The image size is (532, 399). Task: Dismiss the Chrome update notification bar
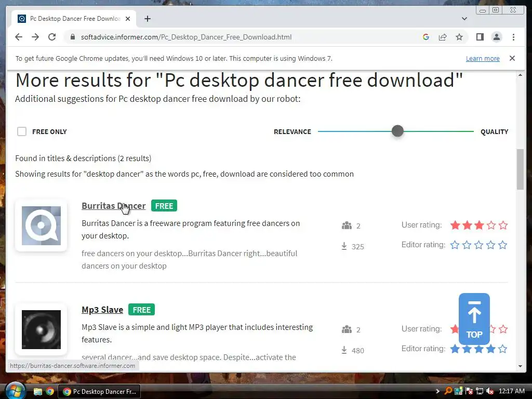point(512,58)
